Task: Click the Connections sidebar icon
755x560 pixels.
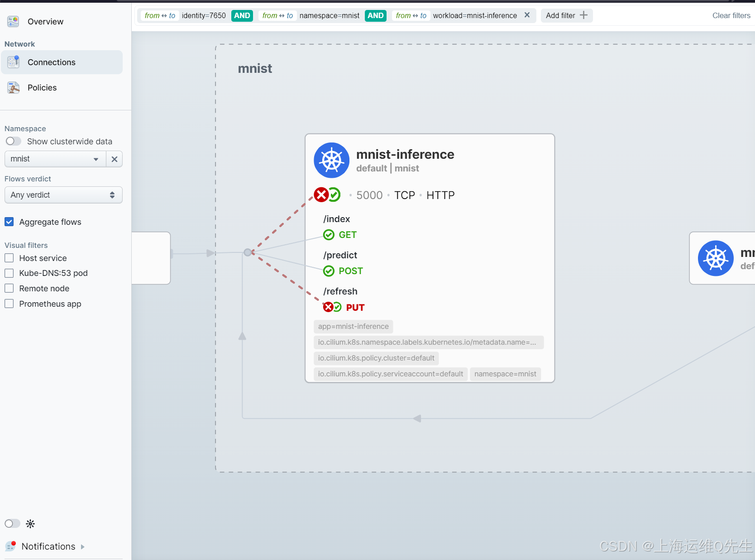Action: pyautogui.click(x=13, y=62)
